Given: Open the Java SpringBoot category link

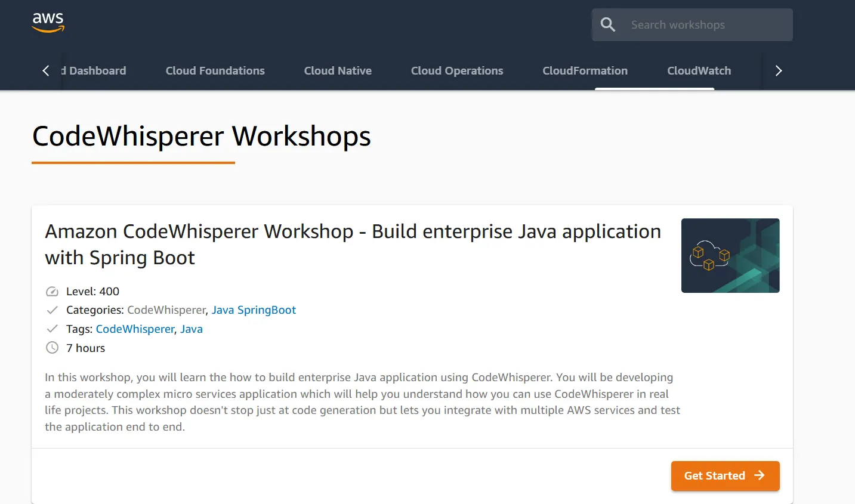Looking at the screenshot, I should pyautogui.click(x=254, y=310).
